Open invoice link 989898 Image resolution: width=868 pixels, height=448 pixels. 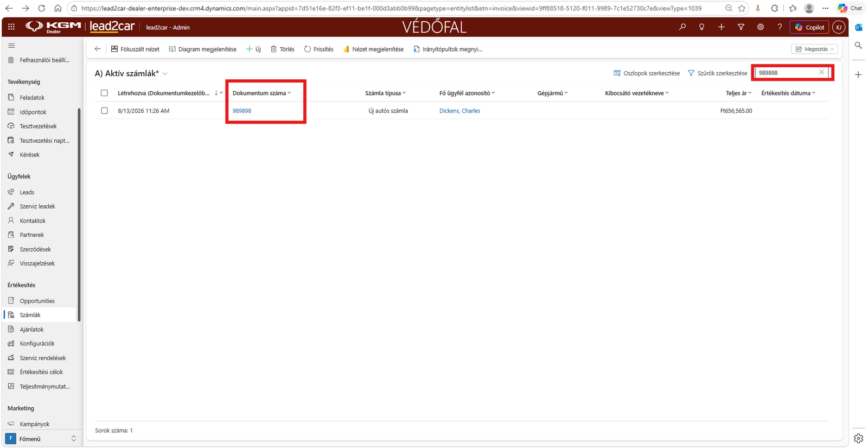tap(242, 111)
